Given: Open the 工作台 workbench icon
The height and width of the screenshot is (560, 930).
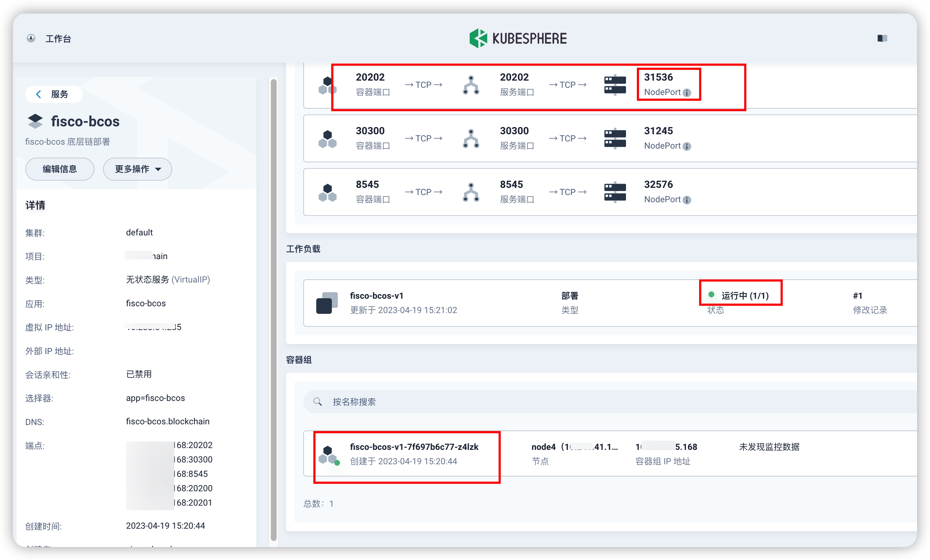Looking at the screenshot, I should pos(31,39).
